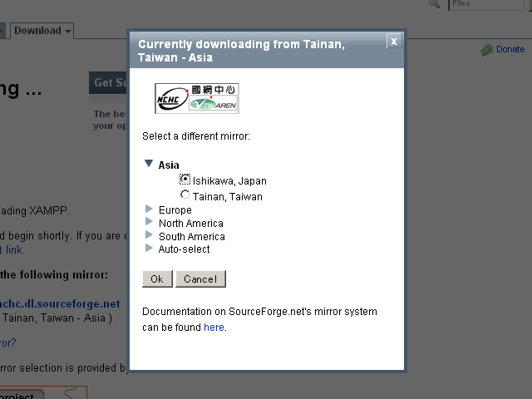Expand the Auto-select option

149,248
